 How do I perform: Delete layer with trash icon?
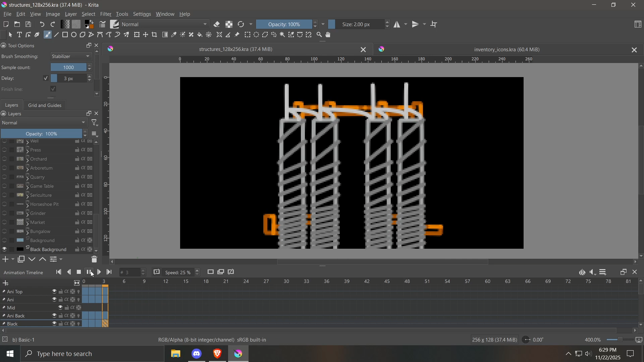(94, 260)
